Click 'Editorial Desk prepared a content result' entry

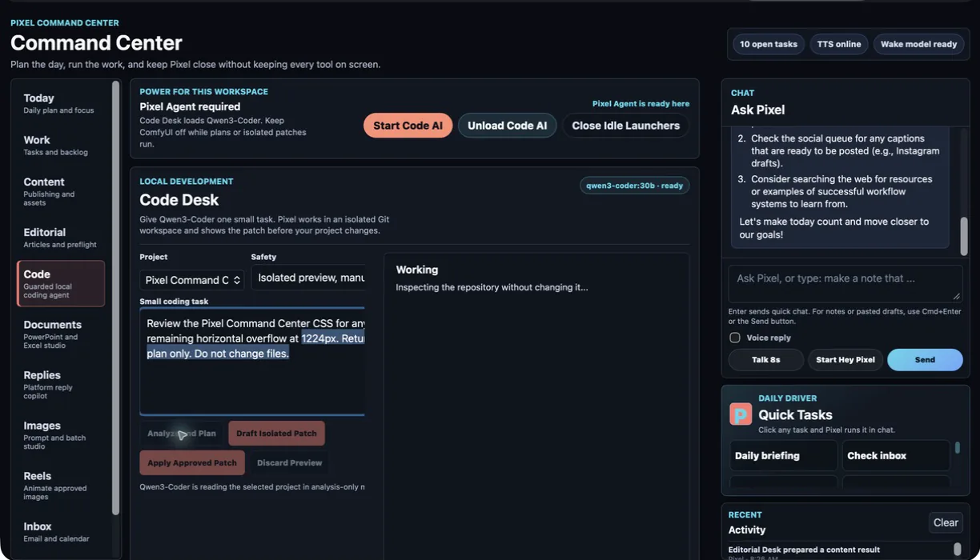pos(804,550)
